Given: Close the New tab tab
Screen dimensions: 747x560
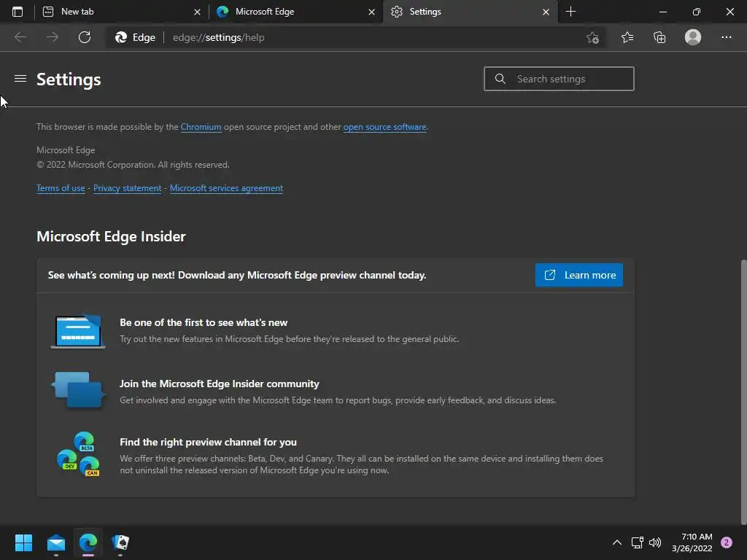Looking at the screenshot, I should point(197,12).
